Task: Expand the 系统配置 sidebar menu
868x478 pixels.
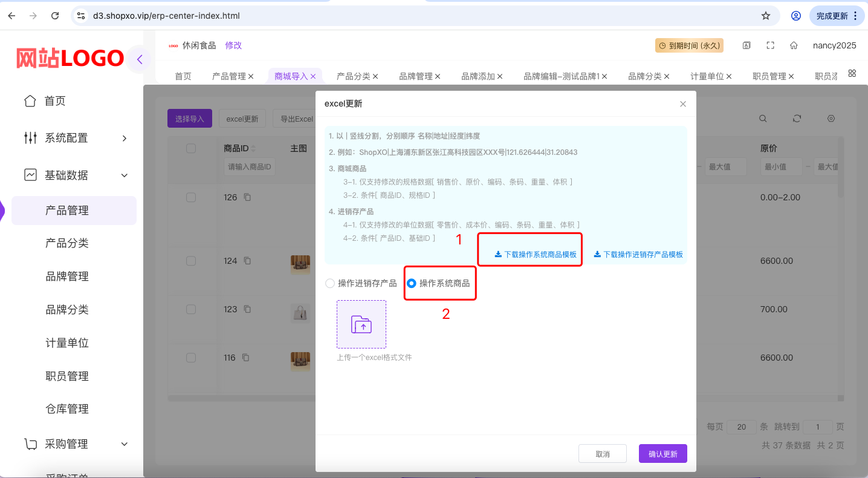Action: click(x=75, y=138)
